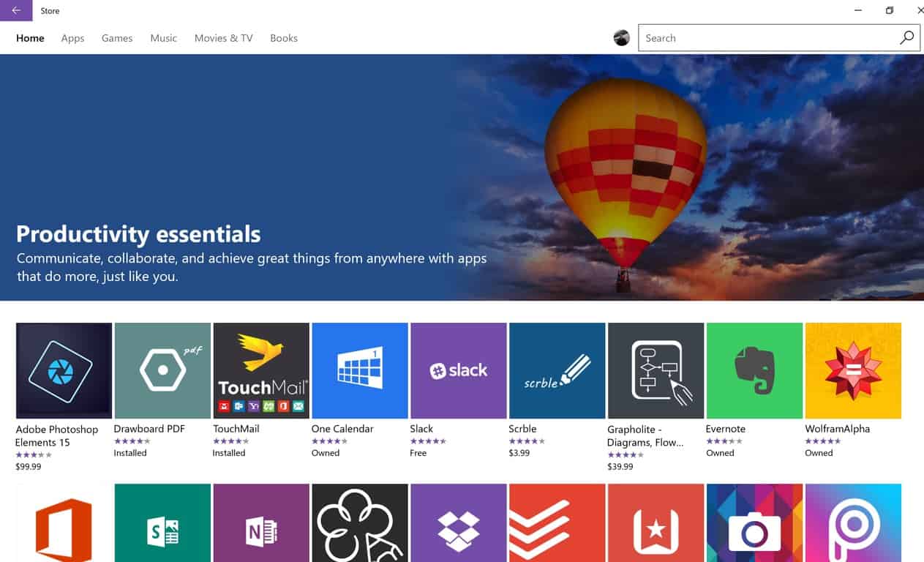Screen dimensions: 924x562
Task: Open the orange Office app tile
Action: point(64,522)
